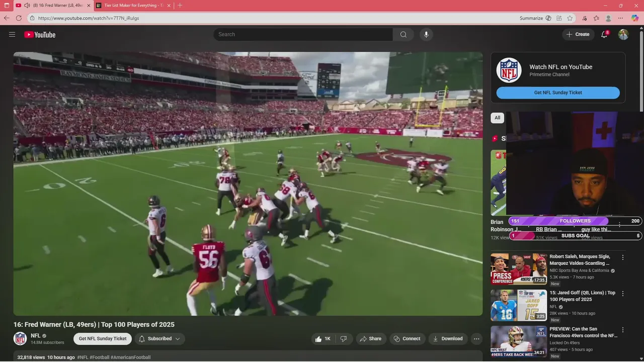Click the Create button
644x362 pixels.
coord(578,34)
